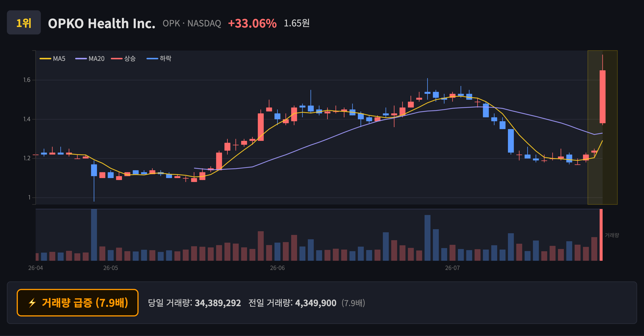
Task: Click the 26-06 date axis label
Action: pyautogui.click(x=277, y=268)
